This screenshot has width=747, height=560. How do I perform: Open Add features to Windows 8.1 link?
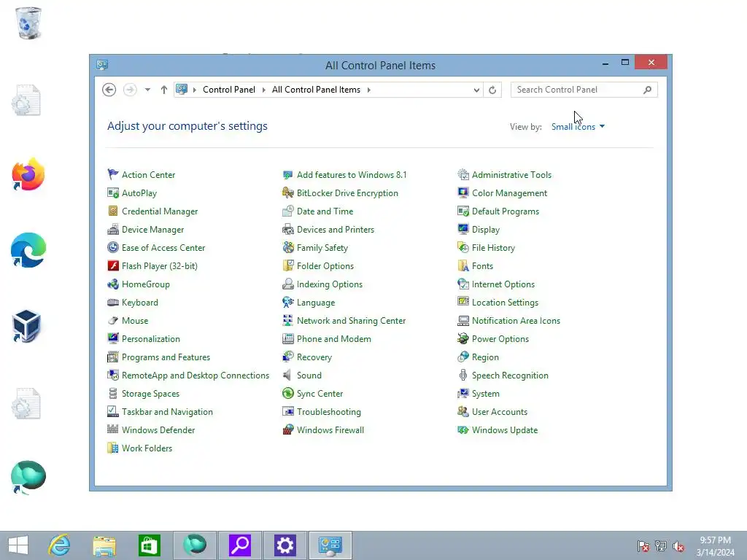352,175
